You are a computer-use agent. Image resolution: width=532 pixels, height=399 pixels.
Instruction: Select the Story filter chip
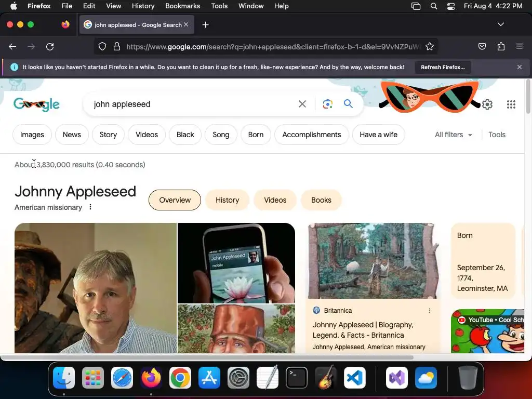tap(108, 135)
